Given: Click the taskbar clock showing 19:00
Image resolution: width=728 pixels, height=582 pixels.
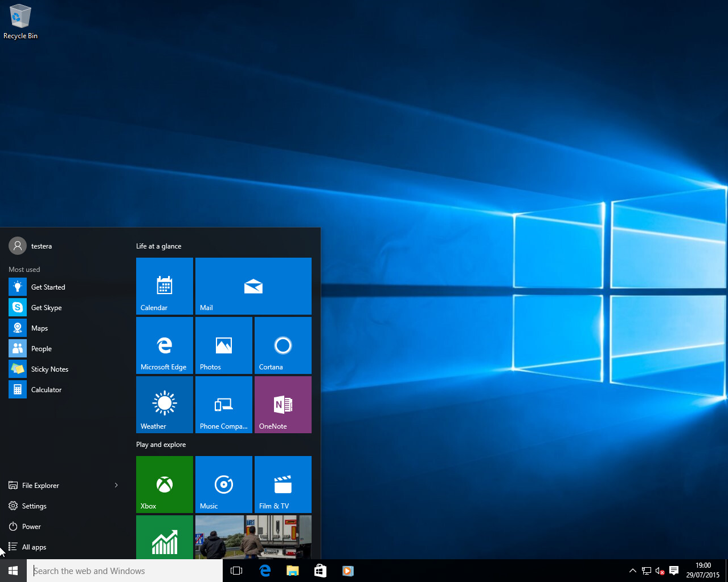Looking at the screenshot, I should [703, 571].
